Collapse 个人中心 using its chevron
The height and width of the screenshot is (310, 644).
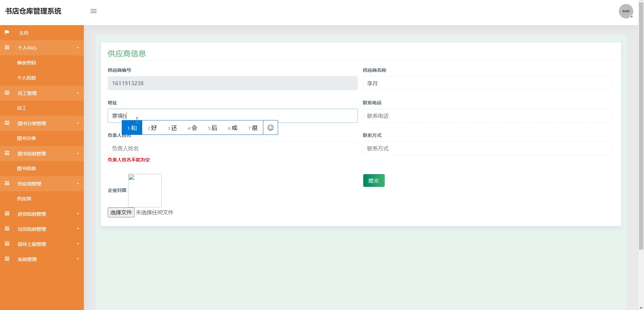[x=78, y=47]
